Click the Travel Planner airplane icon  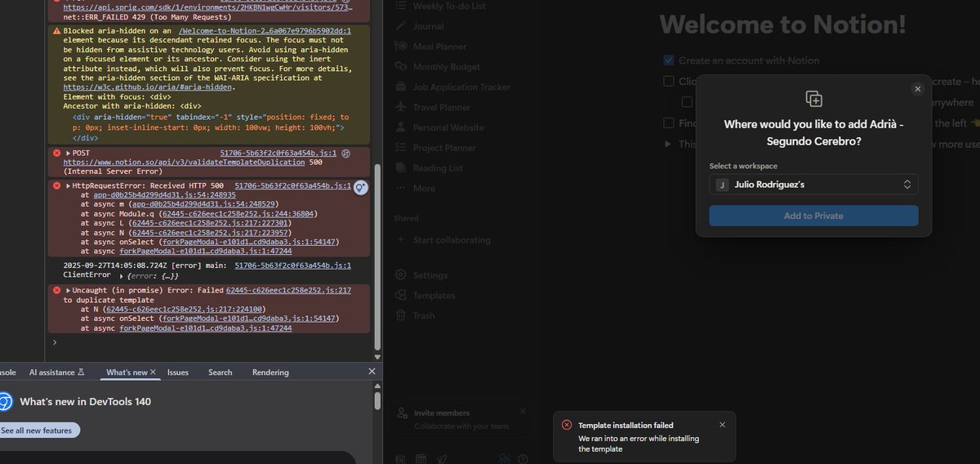(400, 107)
